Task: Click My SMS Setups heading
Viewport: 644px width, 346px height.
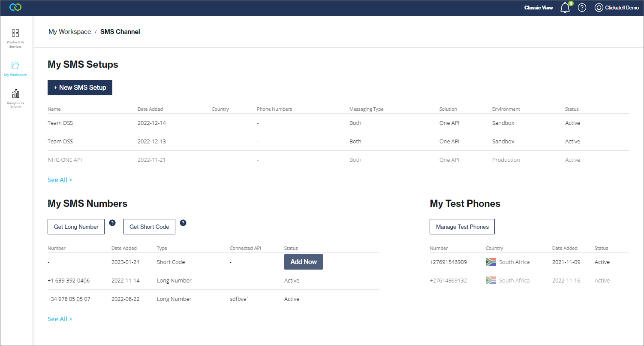Action: (83, 64)
